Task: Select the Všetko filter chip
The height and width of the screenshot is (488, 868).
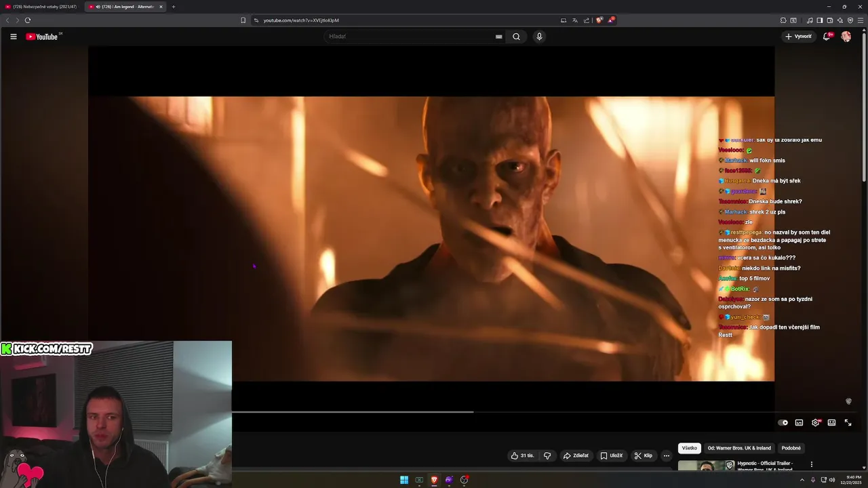Action: pyautogui.click(x=689, y=448)
